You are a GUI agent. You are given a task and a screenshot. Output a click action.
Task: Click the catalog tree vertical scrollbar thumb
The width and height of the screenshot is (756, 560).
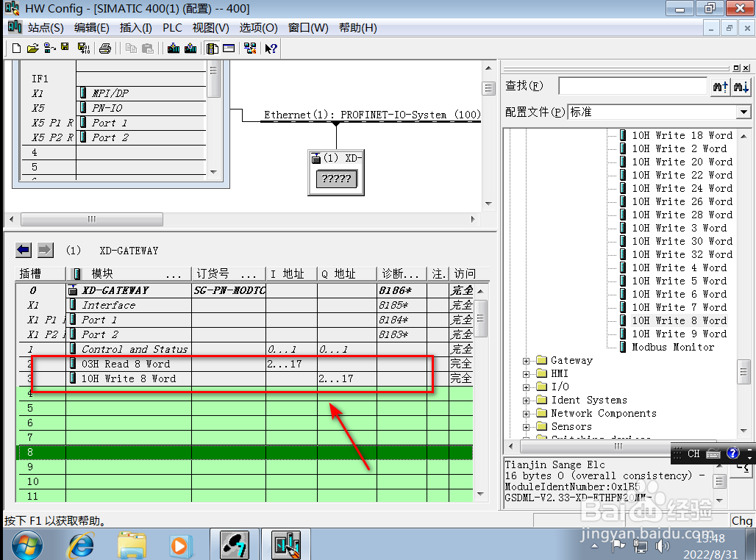[x=743, y=372]
